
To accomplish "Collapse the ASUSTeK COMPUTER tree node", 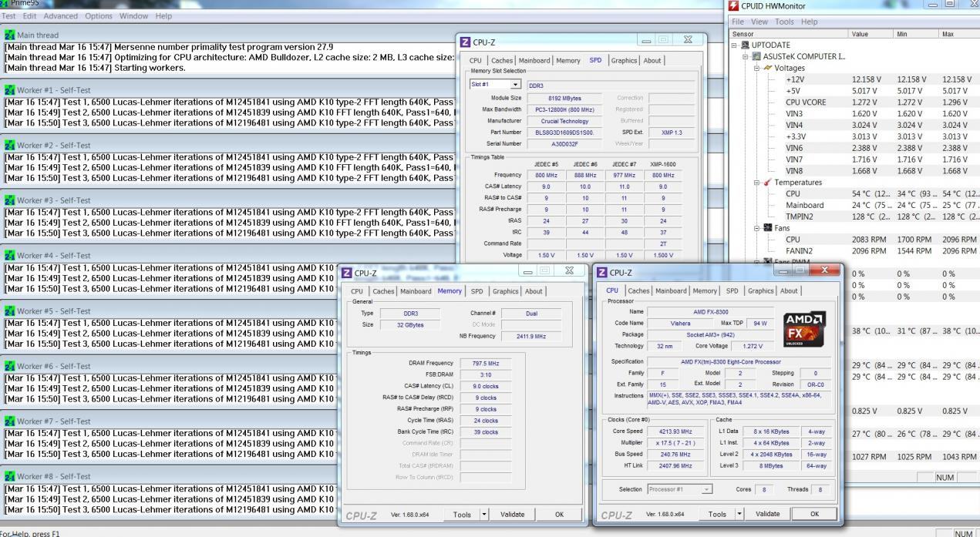I will pyautogui.click(x=746, y=57).
